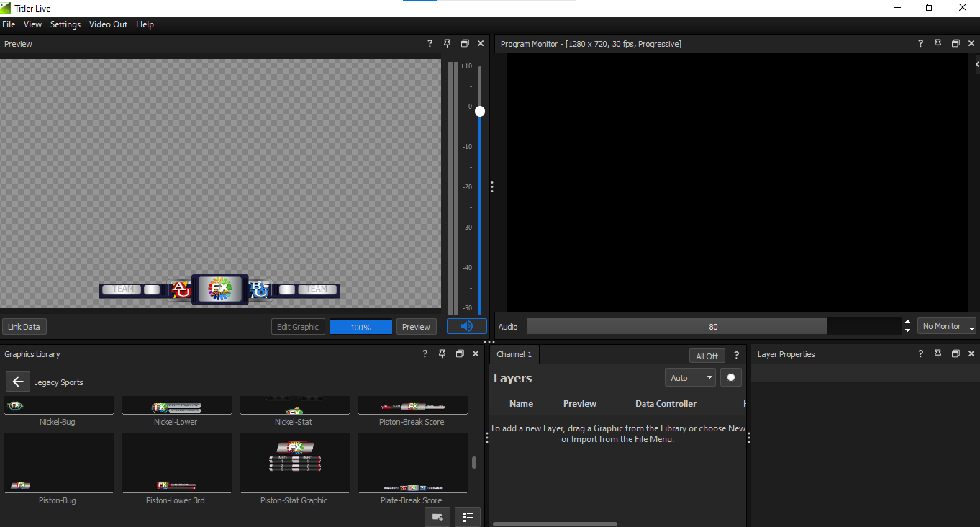Adjust the vertical audio gain slider knob
Viewport: 980px width, 527px height.
[480, 111]
